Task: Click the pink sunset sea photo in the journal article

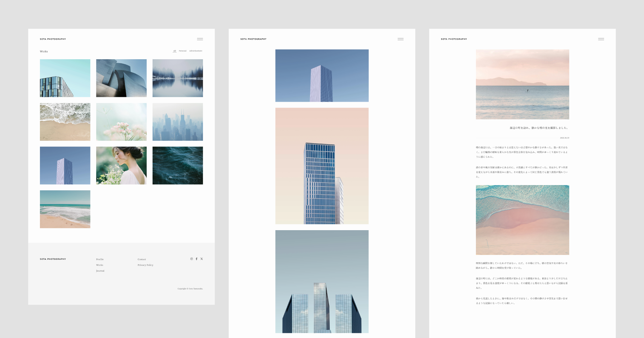Action: [523, 84]
